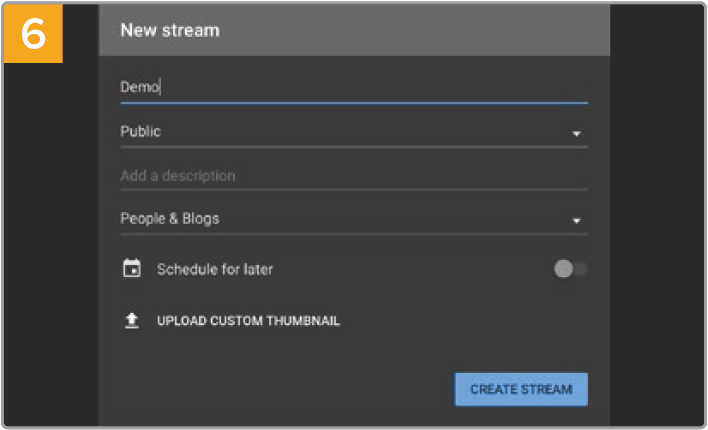Click the Schedule for later label
Screen dimensions: 708x430
click(x=215, y=269)
